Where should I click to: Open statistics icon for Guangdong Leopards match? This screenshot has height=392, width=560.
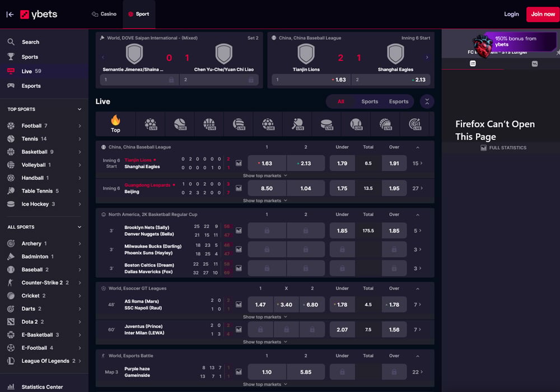(239, 188)
